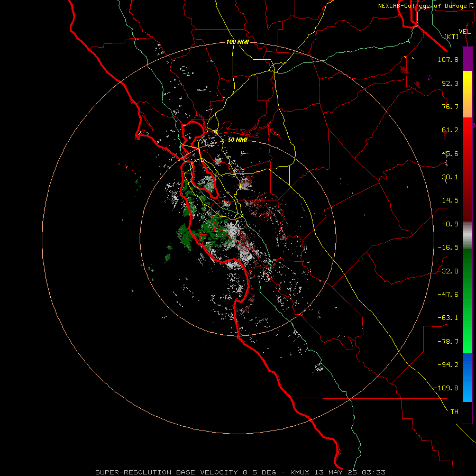
Task: Pick the green segment of the color bar
Action: click(x=467, y=301)
